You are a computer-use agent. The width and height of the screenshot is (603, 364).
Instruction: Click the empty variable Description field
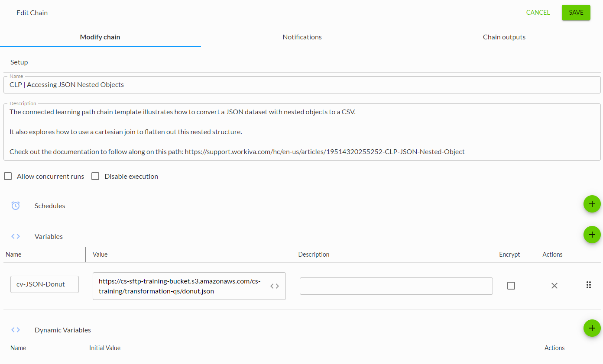click(396, 286)
